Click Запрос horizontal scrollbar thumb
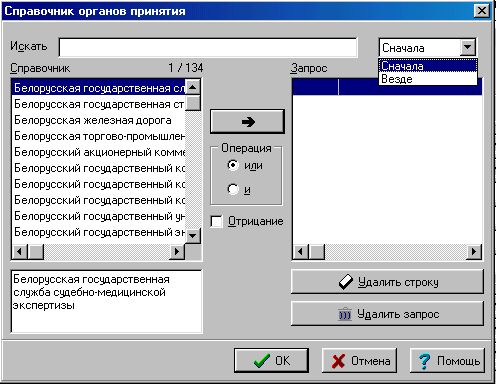 pos(317,251)
